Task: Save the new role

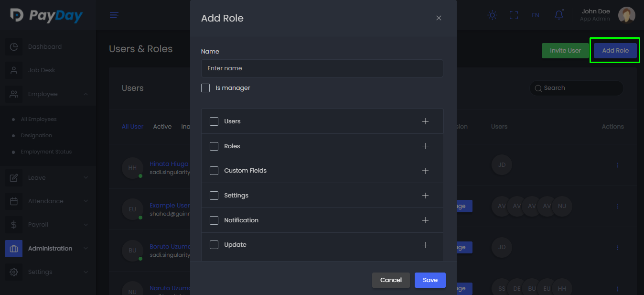Action: (430, 280)
